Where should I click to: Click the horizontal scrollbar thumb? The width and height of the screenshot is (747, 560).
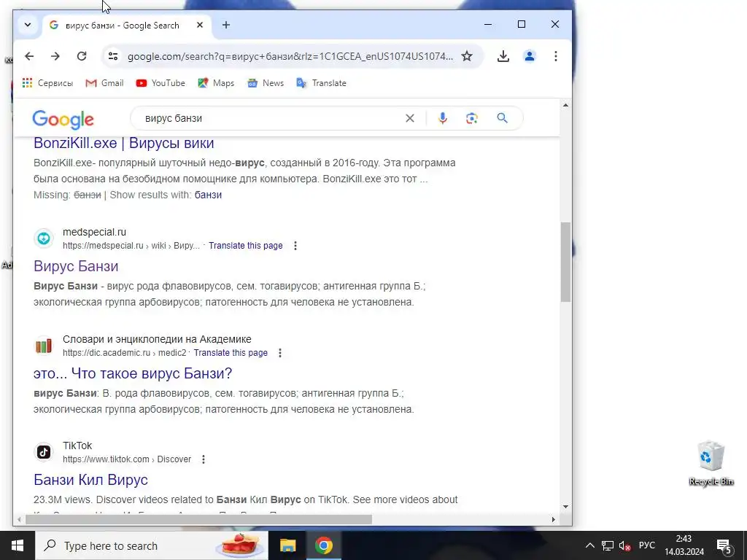pos(198,519)
